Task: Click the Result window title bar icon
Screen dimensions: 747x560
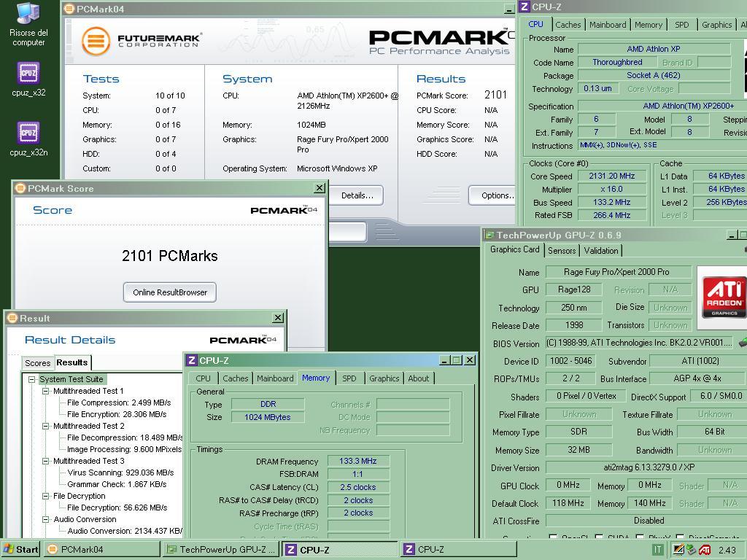Action: click(x=13, y=318)
